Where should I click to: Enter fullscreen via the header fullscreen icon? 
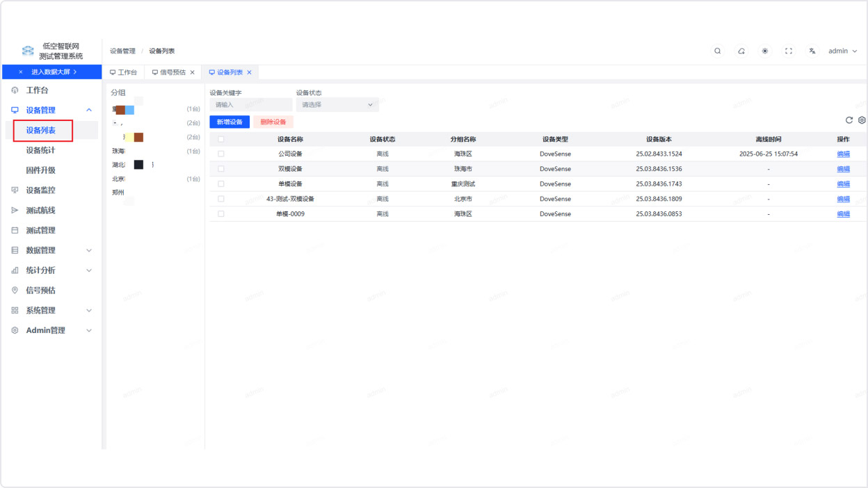pos(789,51)
